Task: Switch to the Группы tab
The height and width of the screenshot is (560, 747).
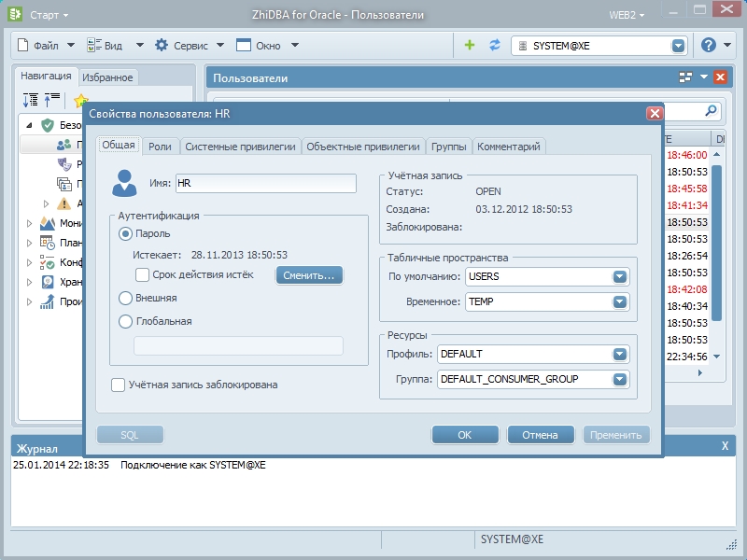Action: [x=448, y=147]
